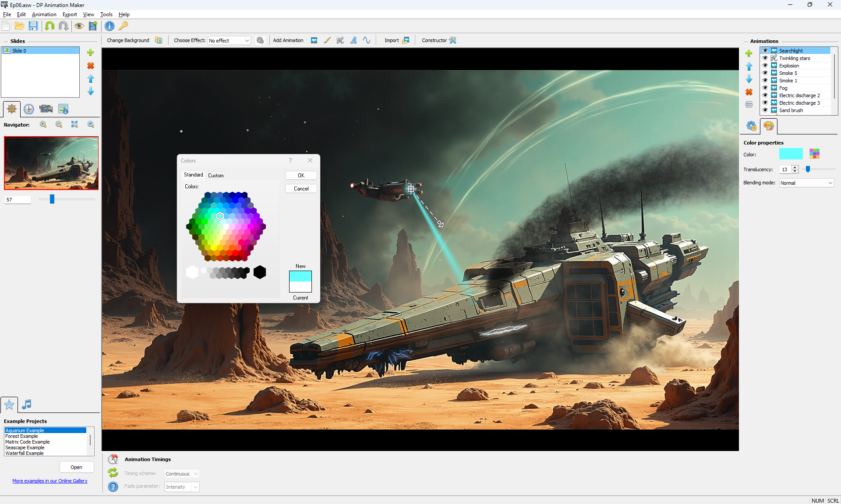Image resolution: width=841 pixels, height=504 pixels.
Task: Pick the black hexagon color swatch
Action: (260, 272)
